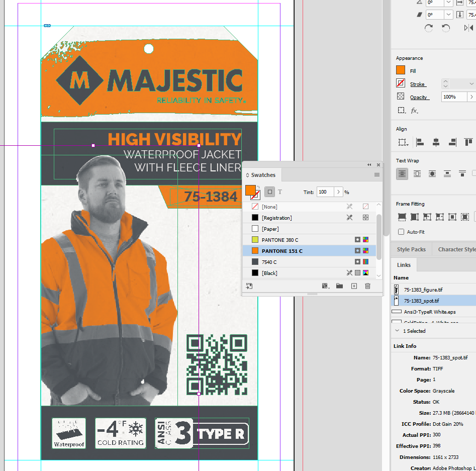Select the [Black] swatch
The height and width of the screenshot is (471, 476).
(x=309, y=273)
